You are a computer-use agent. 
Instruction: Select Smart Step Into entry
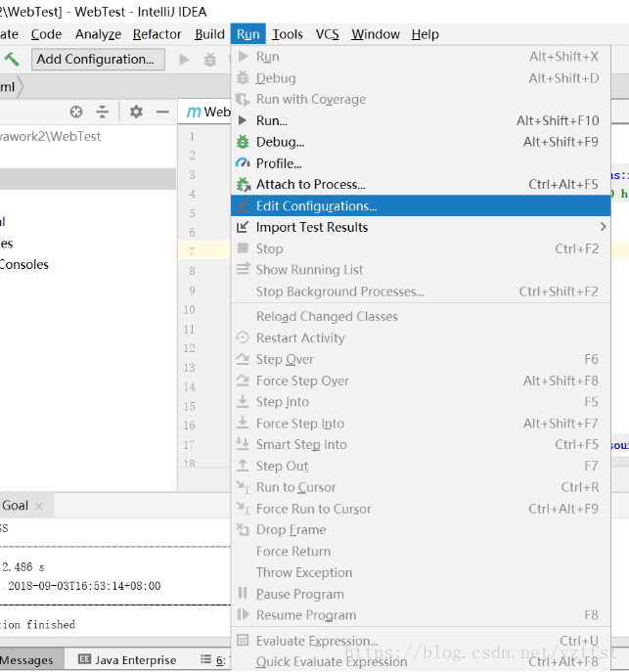coord(421,444)
